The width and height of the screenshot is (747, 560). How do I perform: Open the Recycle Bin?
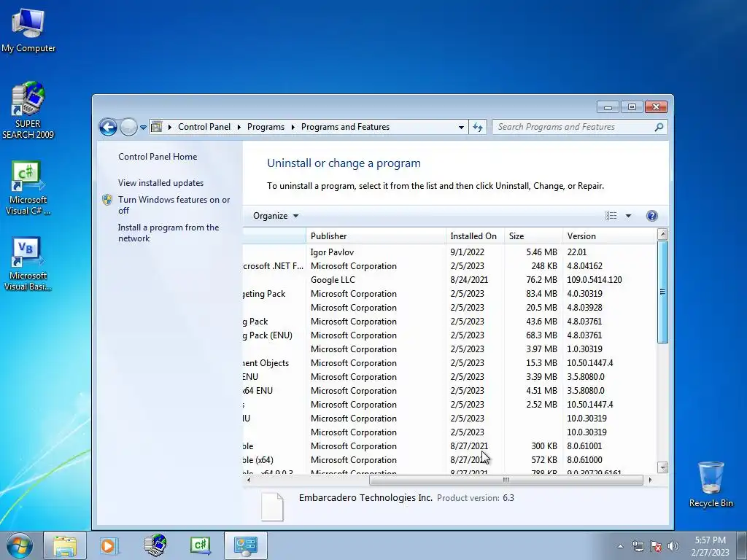point(711,484)
